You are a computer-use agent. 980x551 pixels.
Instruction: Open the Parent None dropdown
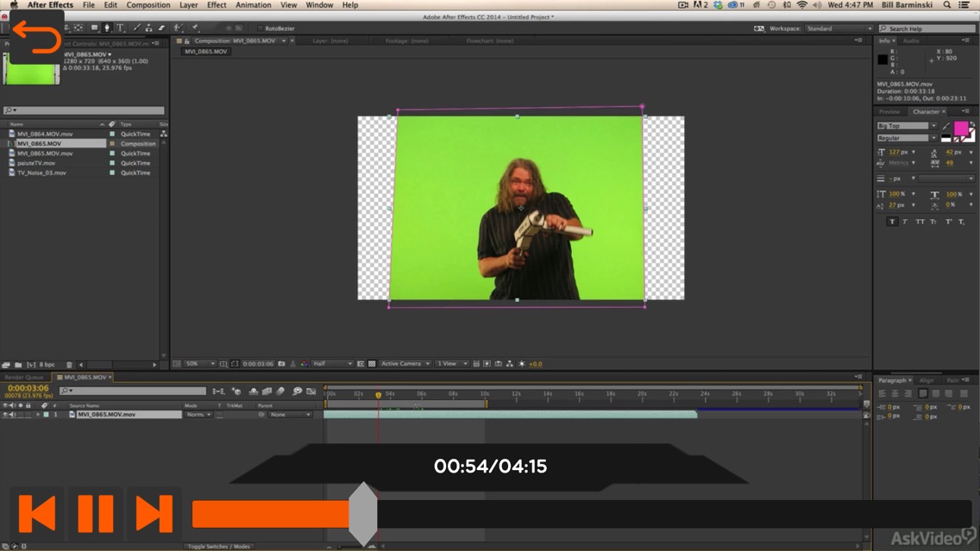point(290,414)
